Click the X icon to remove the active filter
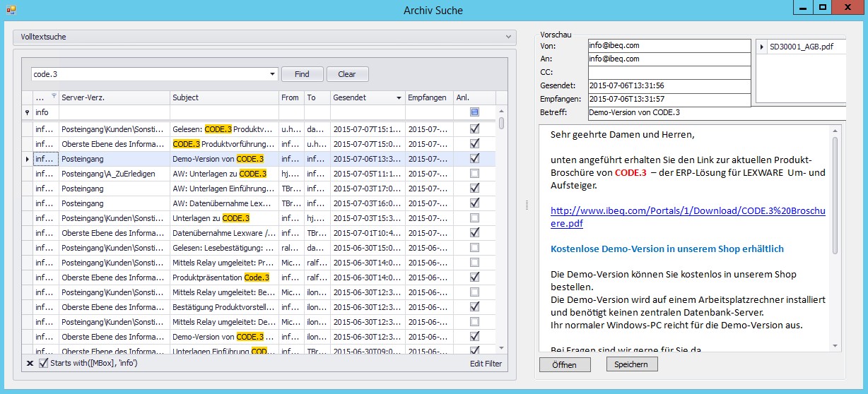 point(30,363)
